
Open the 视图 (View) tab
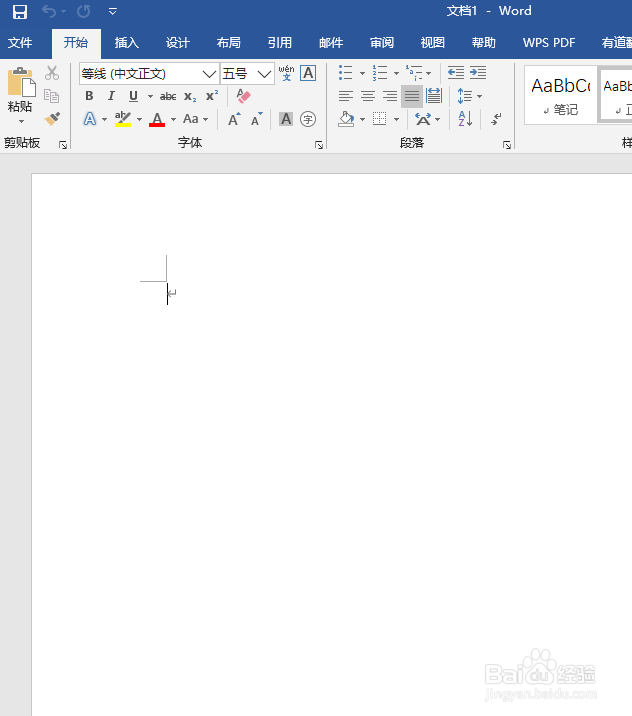433,43
